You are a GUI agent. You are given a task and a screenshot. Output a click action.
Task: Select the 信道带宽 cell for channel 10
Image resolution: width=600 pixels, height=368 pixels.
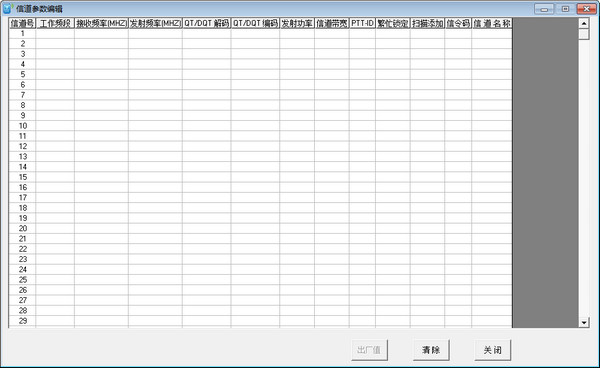point(332,126)
